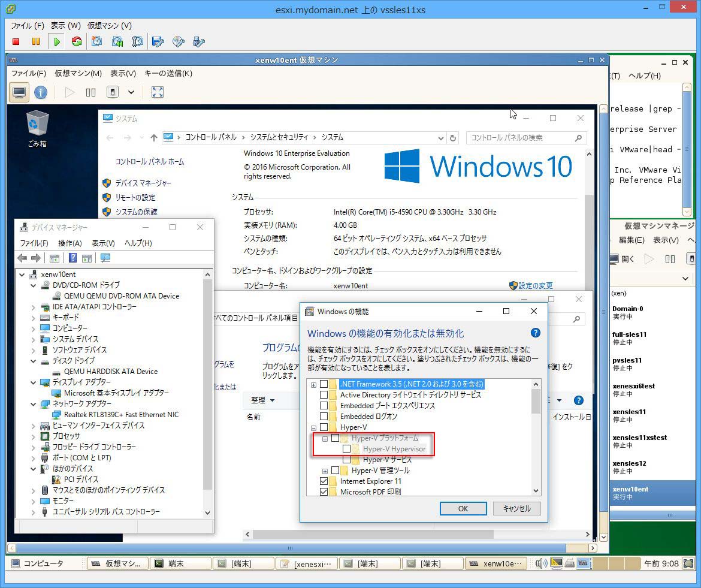Open VM hardware details via the blue info icon
Screen dimensions: 701x588
41,92
